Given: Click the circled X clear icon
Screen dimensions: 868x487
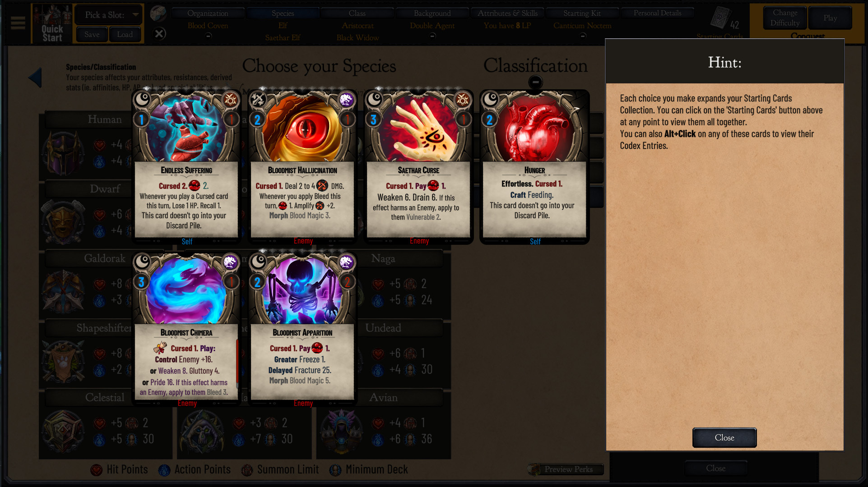Looking at the screenshot, I should tap(159, 34).
